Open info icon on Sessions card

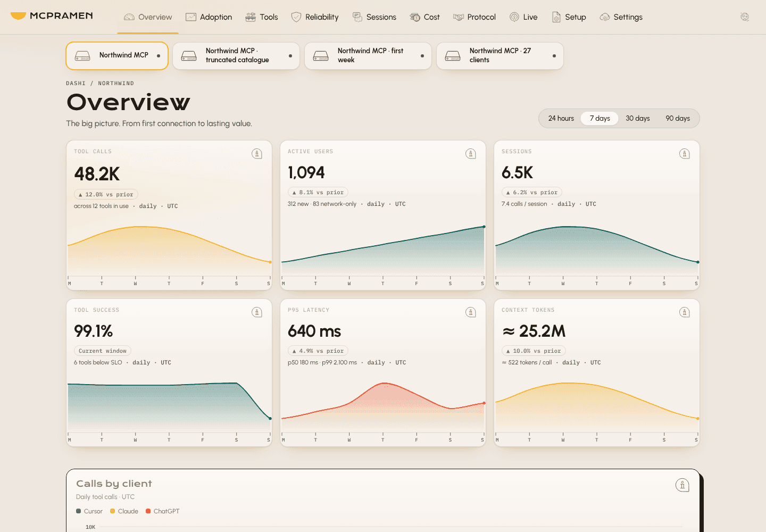click(x=685, y=154)
